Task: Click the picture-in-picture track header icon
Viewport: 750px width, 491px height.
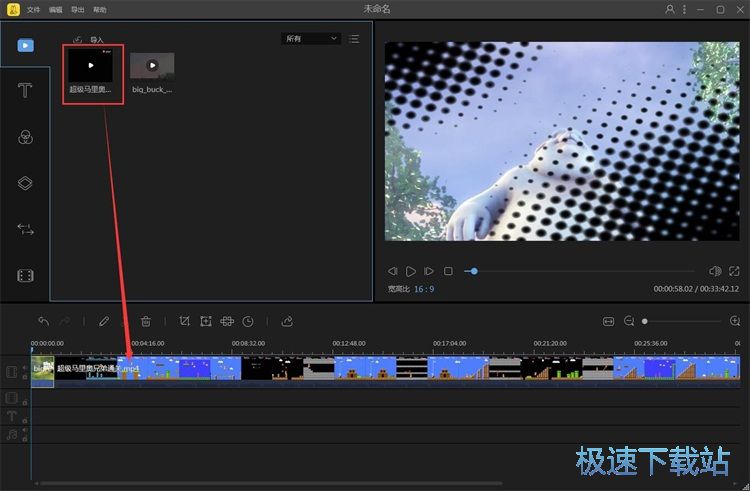Action: [x=11, y=398]
